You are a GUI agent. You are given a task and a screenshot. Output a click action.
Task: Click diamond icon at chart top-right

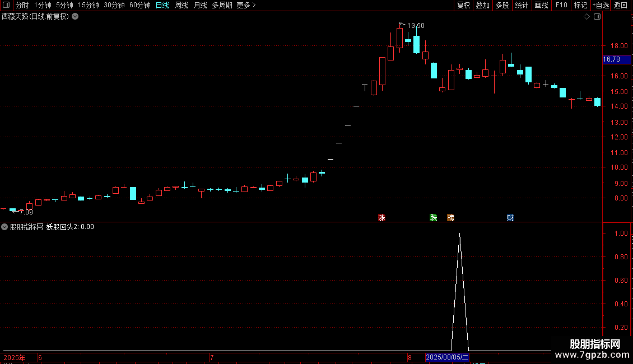pyautogui.click(x=587, y=17)
